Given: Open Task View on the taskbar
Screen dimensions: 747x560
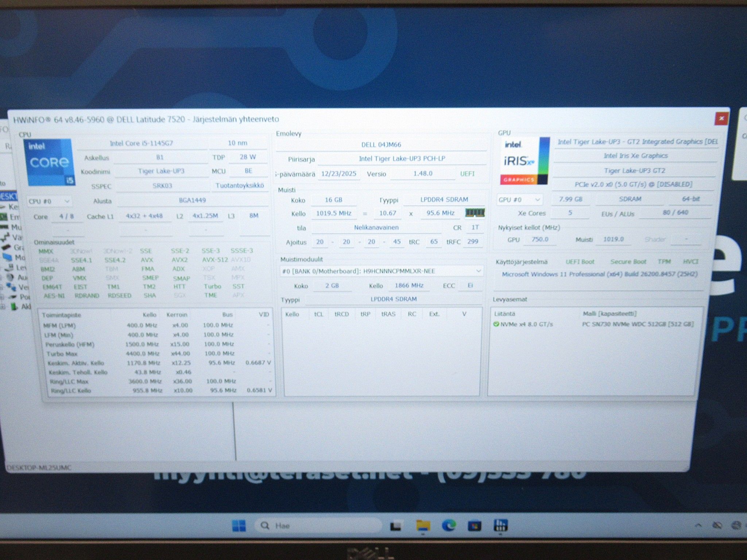Looking at the screenshot, I should click(x=396, y=526).
